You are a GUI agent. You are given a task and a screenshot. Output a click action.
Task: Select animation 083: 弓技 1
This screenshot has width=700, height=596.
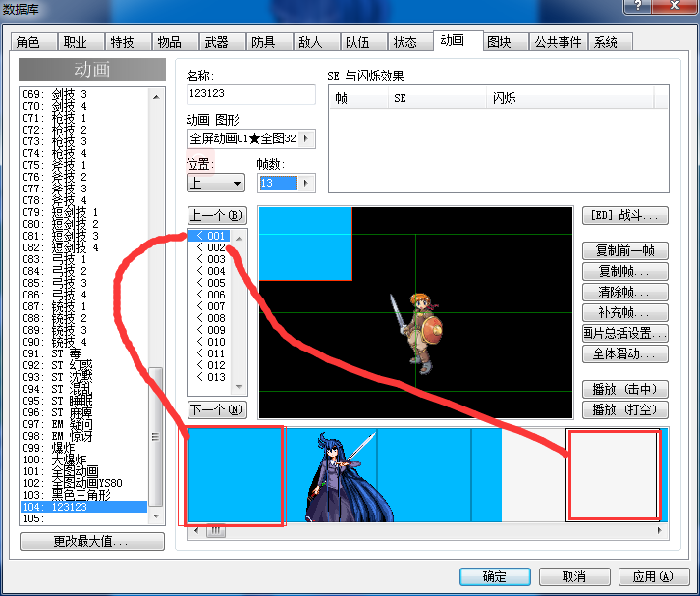pyautogui.click(x=83, y=259)
